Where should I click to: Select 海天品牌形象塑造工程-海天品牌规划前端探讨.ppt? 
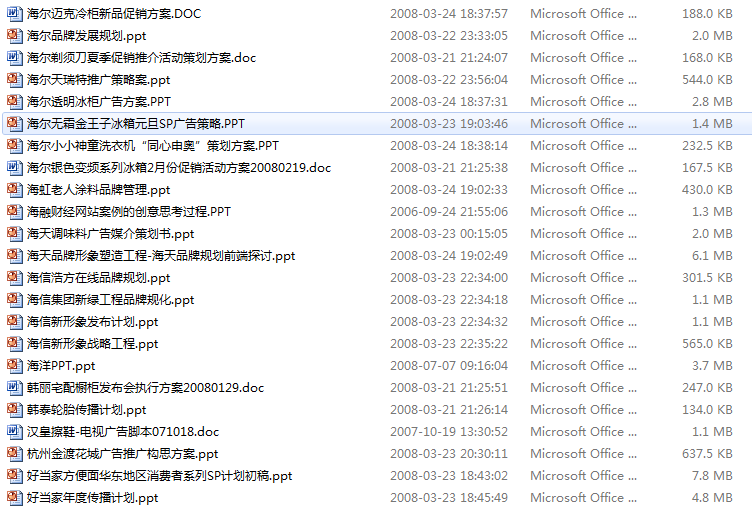pyautogui.click(x=161, y=256)
